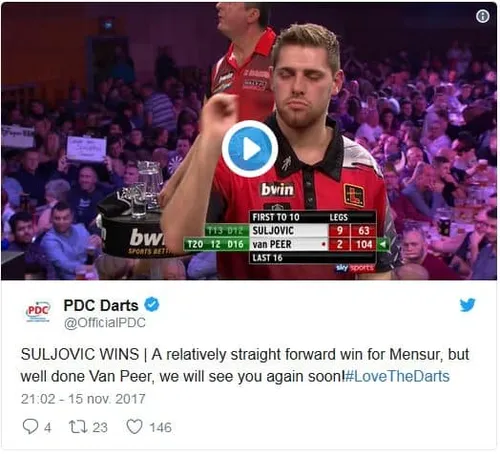Click the reply speech bubble icon
Screen dimensions: 500x454
30,427
